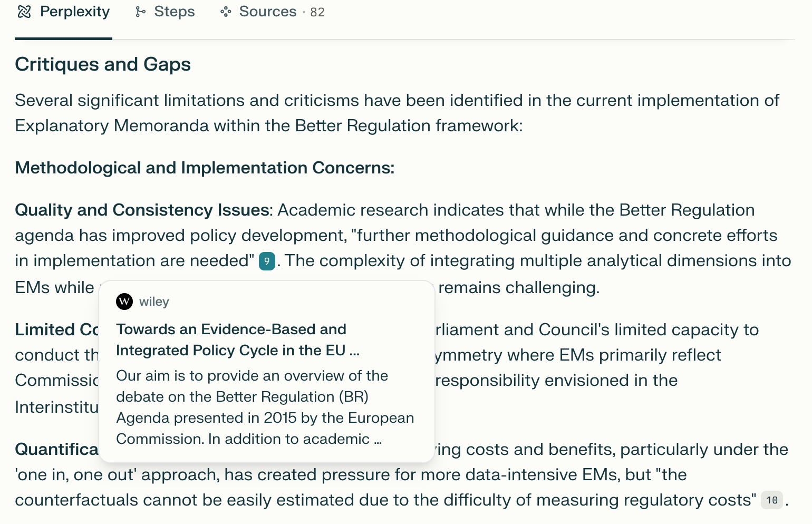The image size is (812, 524).
Task: Click the popup snippet starting Our aim is
Action: tap(265, 407)
